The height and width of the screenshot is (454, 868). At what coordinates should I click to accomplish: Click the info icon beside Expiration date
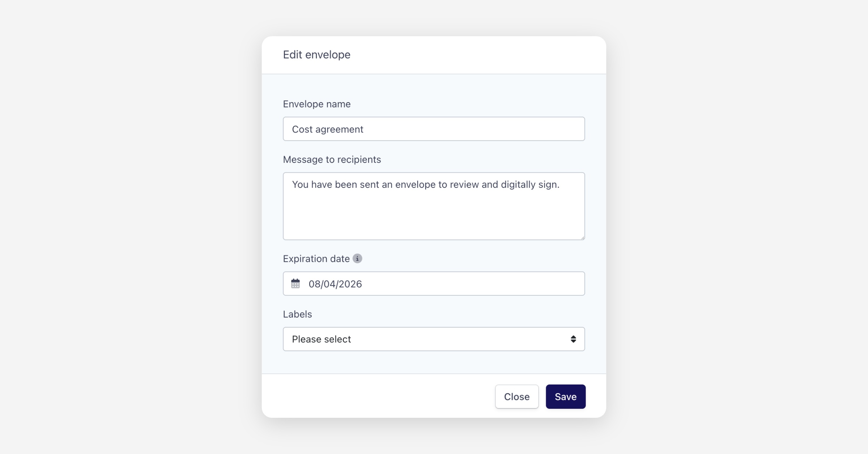tap(357, 258)
